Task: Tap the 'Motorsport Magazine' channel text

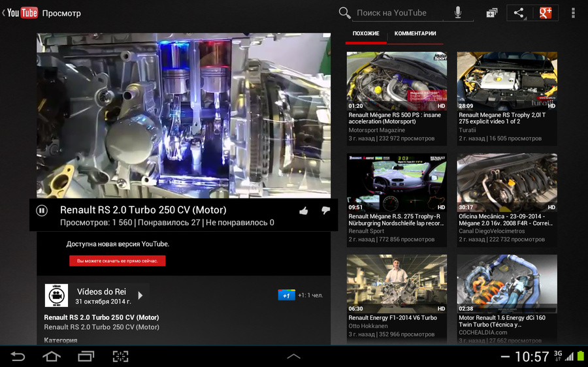Action: 376,131
